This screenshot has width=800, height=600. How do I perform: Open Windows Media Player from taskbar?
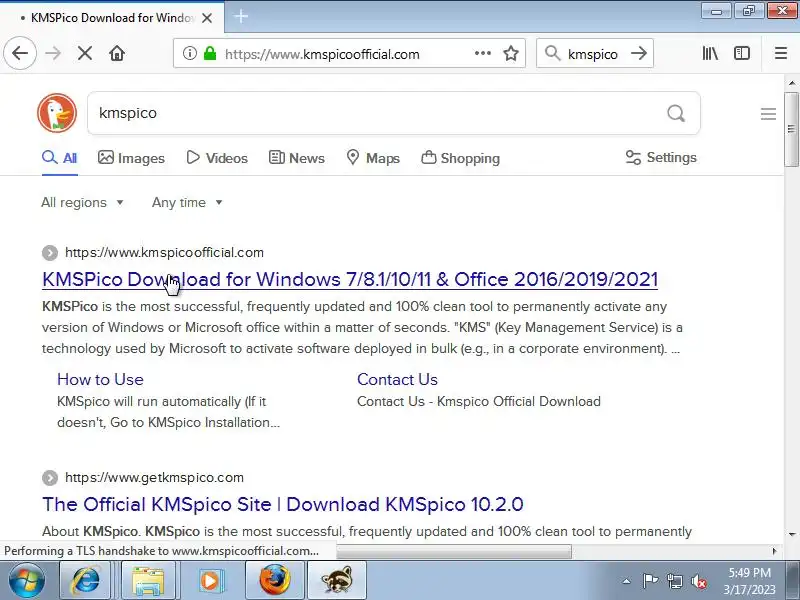point(210,580)
